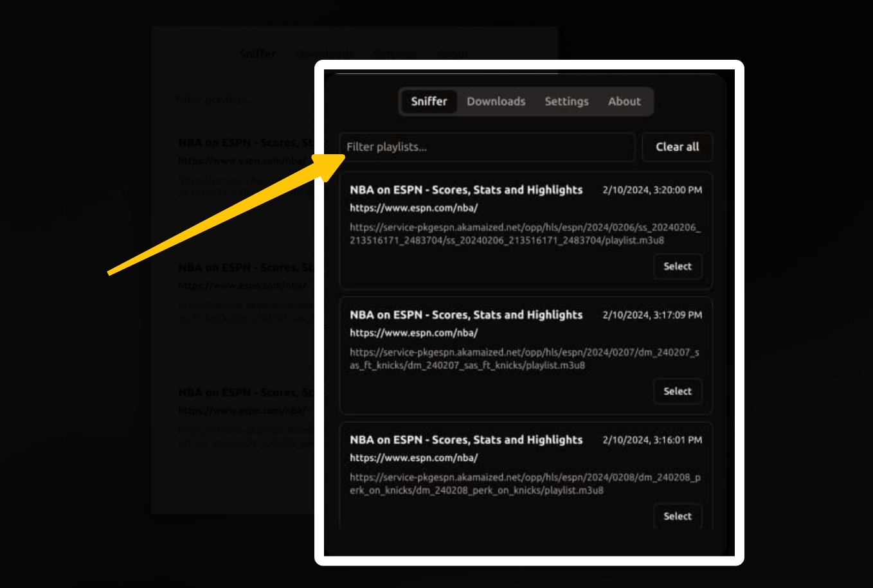Open the Settings tab
The image size is (873, 588).
click(566, 102)
